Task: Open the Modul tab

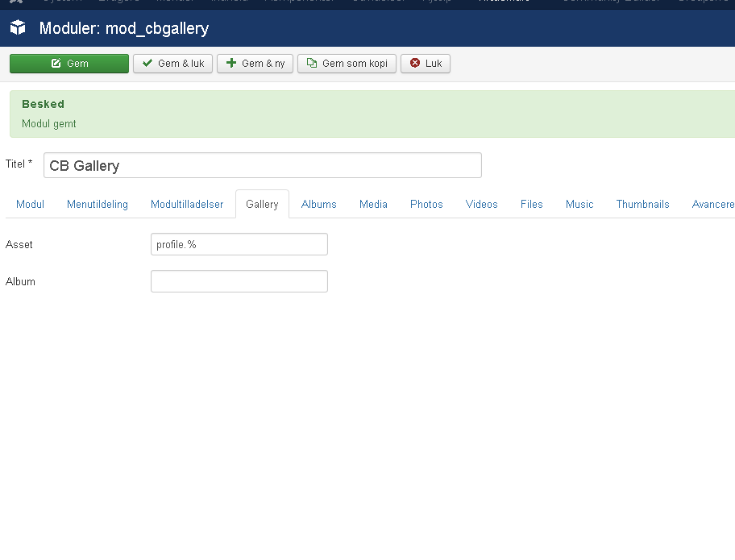Action: (30, 205)
